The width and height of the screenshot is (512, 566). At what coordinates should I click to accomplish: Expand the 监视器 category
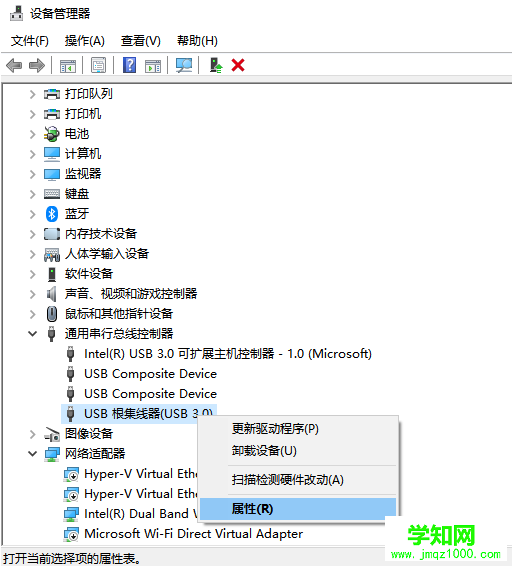(32, 174)
